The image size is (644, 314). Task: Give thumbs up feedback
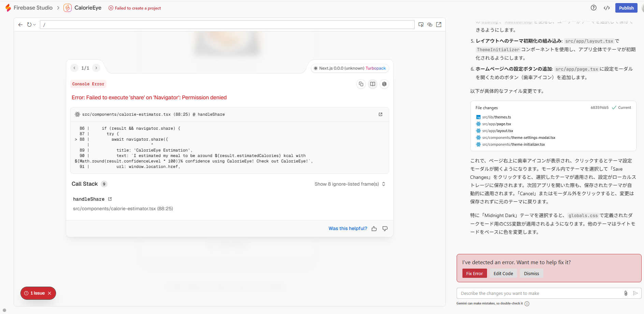coord(374,229)
